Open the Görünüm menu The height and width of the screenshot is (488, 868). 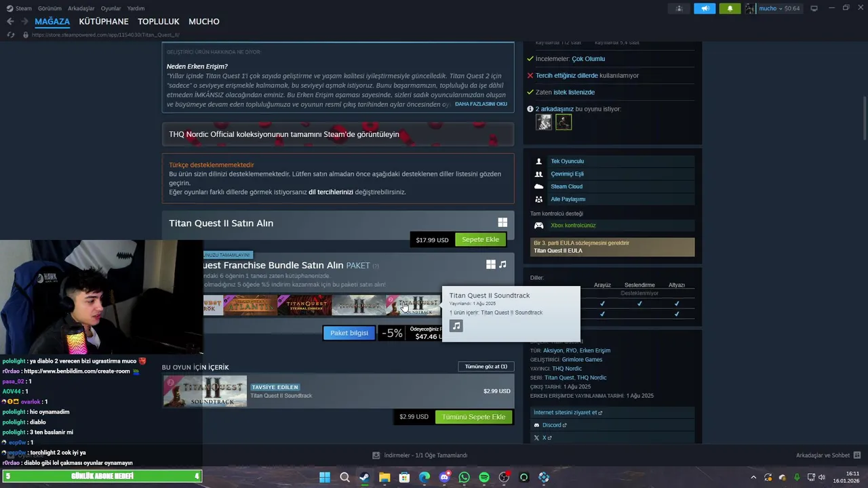(x=50, y=8)
